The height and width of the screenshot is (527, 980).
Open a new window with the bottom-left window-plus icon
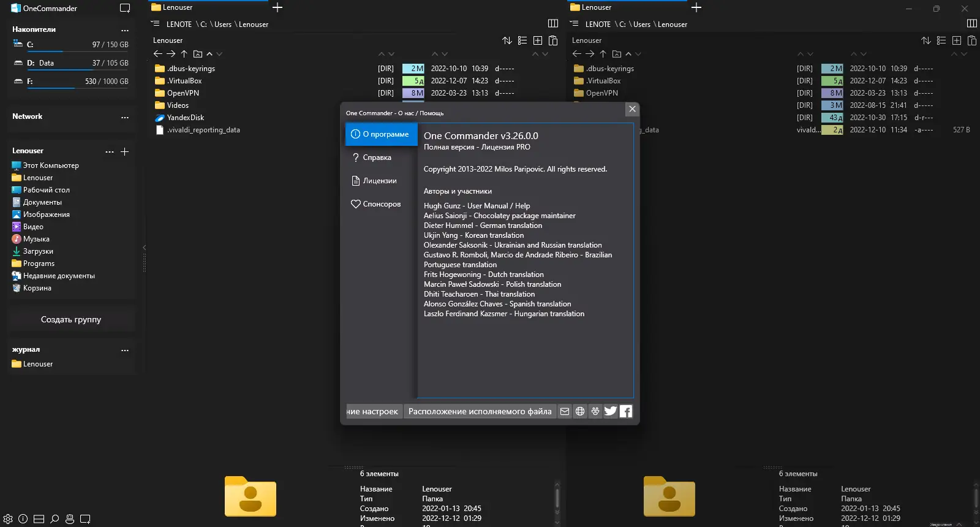pos(85,519)
